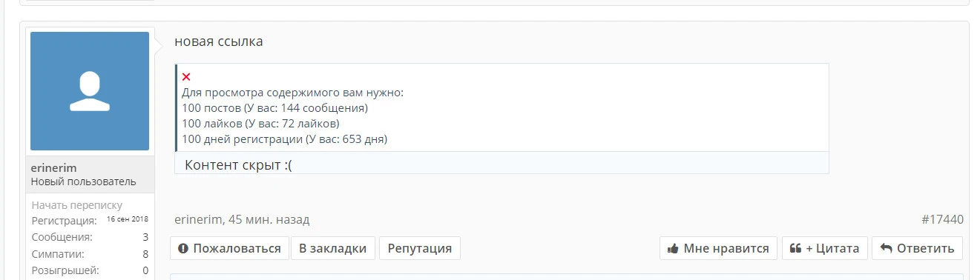Click the новая ссылка post text
Image resolution: width=980 pixels, height=280 pixels.
[219, 41]
